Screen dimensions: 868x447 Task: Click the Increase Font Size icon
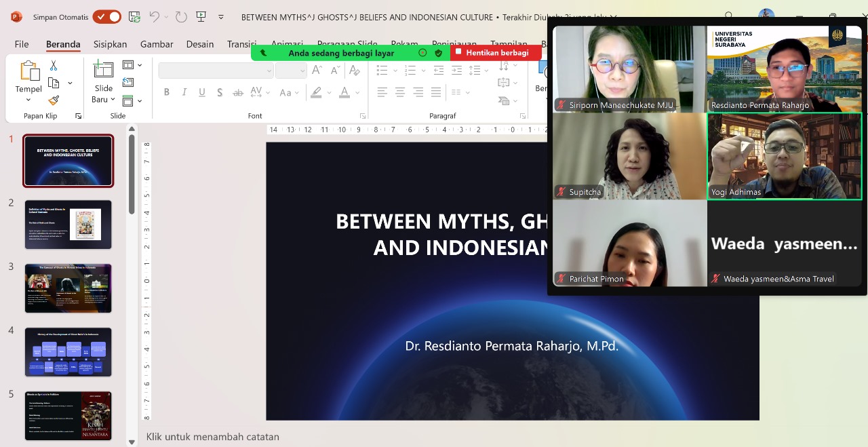pos(317,71)
